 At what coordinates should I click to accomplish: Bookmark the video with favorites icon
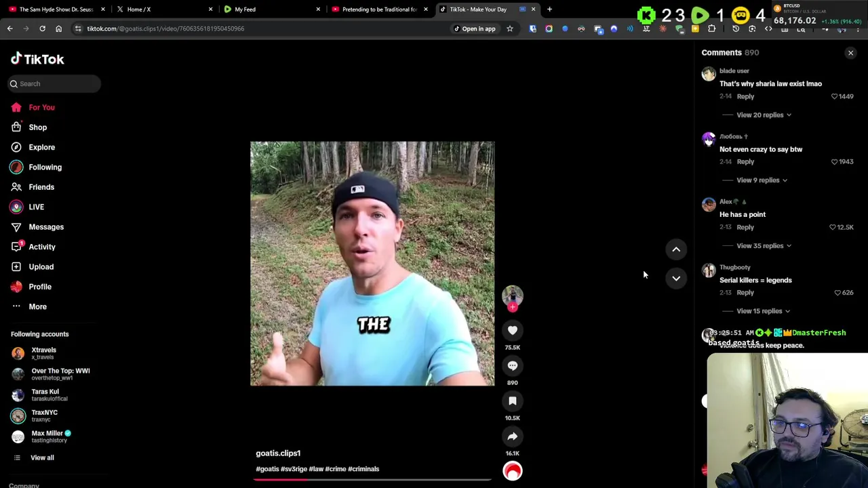(x=513, y=401)
